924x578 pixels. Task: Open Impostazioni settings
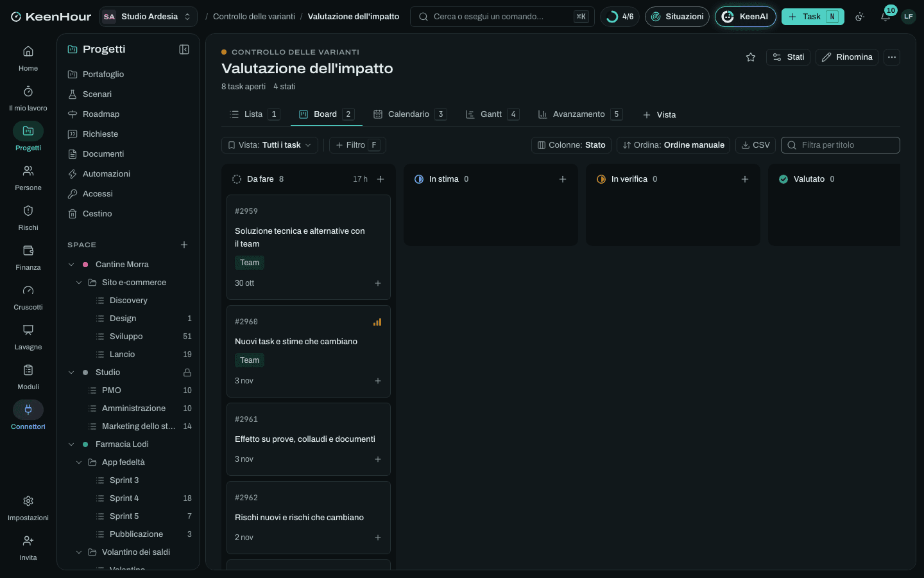pos(28,507)
